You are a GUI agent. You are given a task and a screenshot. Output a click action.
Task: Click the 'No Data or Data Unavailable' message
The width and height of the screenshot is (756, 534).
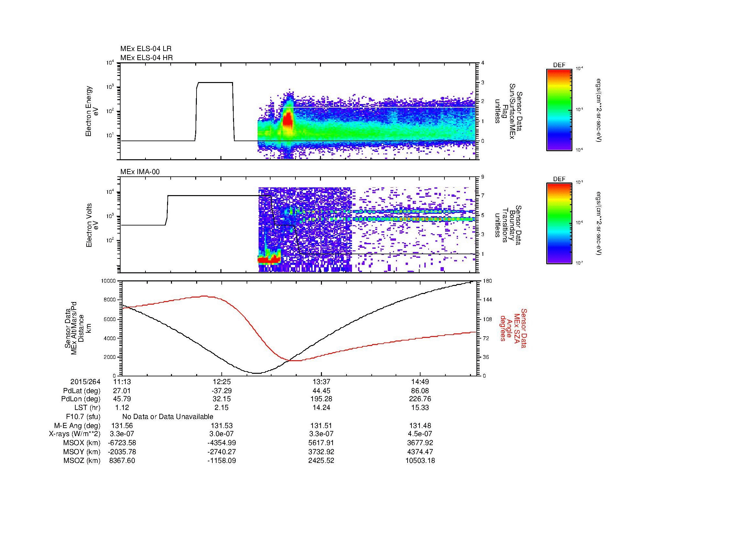168,417
